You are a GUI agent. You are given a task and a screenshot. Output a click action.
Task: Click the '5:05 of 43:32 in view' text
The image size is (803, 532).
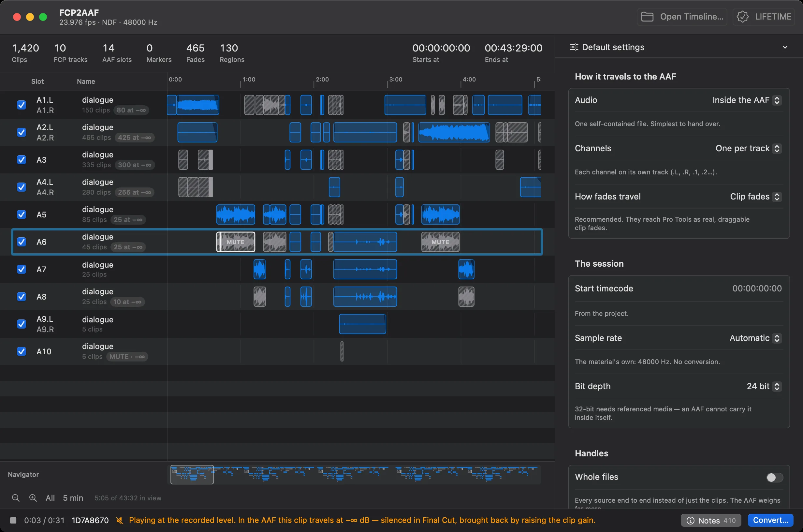tap(128, 498)
